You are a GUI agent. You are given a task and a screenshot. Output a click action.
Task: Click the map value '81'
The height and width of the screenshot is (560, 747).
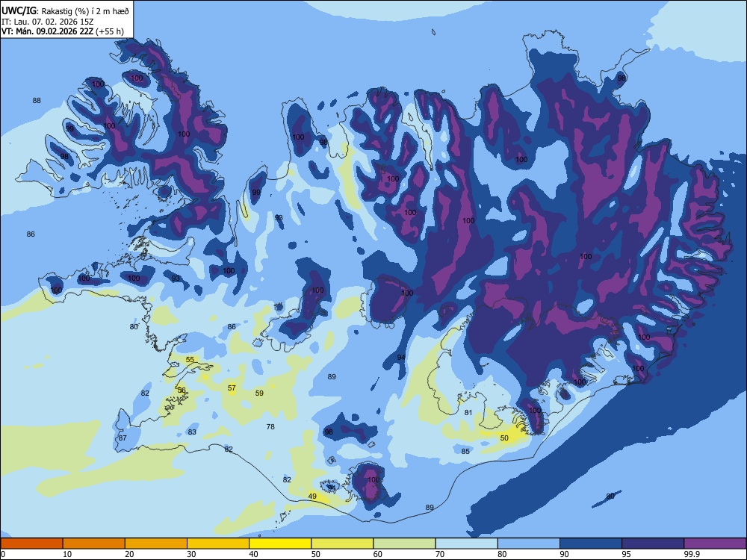tap(468, 413)
